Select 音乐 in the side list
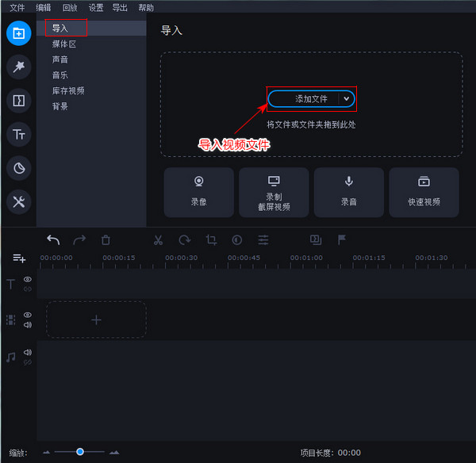Image resolution: width=476 pixels, height=463 pixels. pyautogui.click(x=91, y=75)
